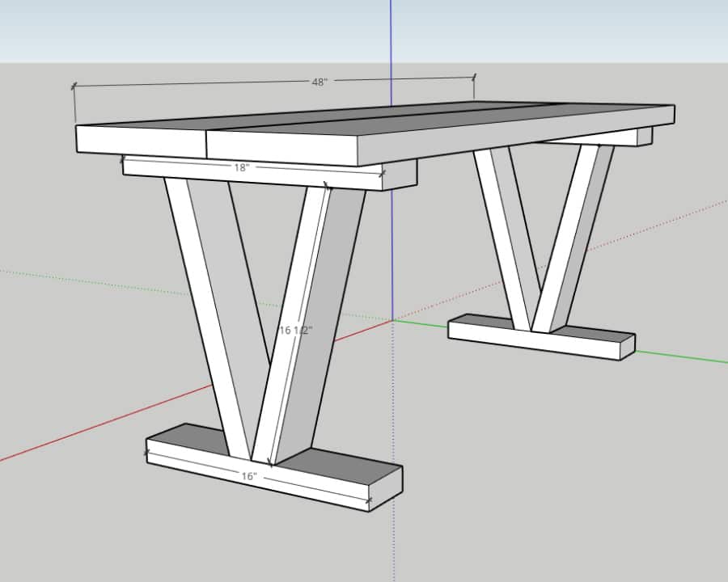Viewport: 728px width, 582px height.
Task: Select the front top support rail
Action: (x=269, y=173)
